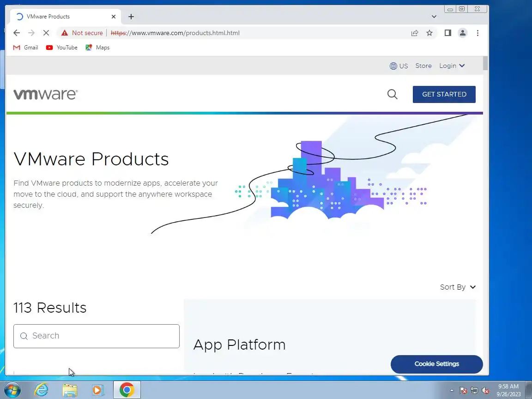Select the VMware Products tab
This screenshot has height=399, width=532.
coord(66,17)
